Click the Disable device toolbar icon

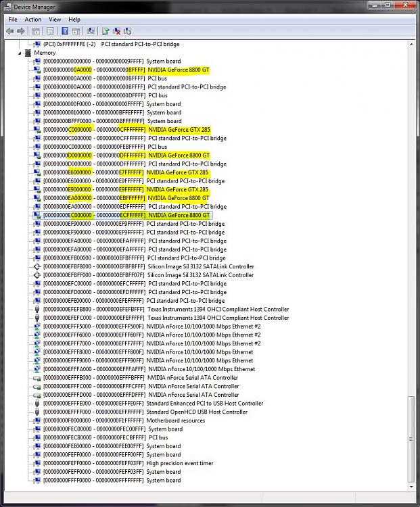128,31
